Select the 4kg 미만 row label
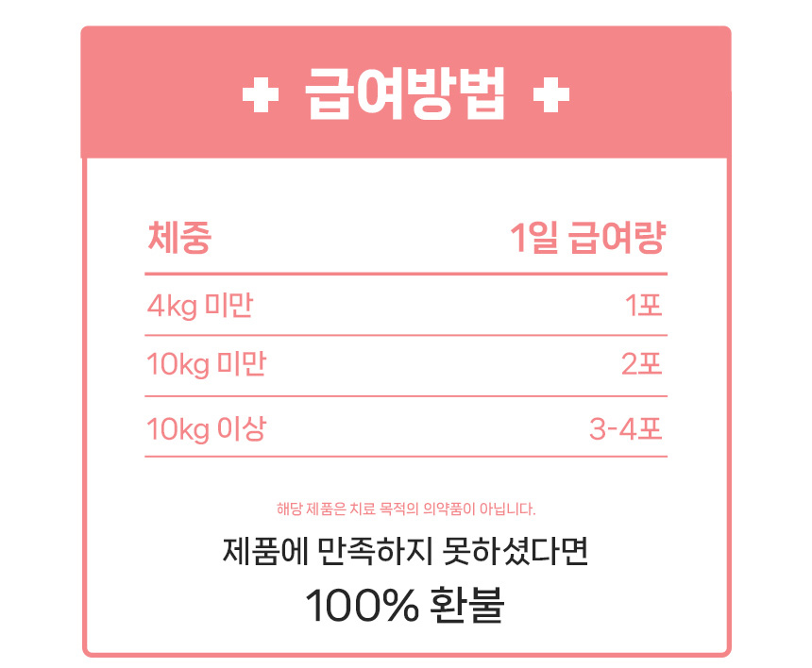This screenshot has width=812, height=668. tap(199, 306)
